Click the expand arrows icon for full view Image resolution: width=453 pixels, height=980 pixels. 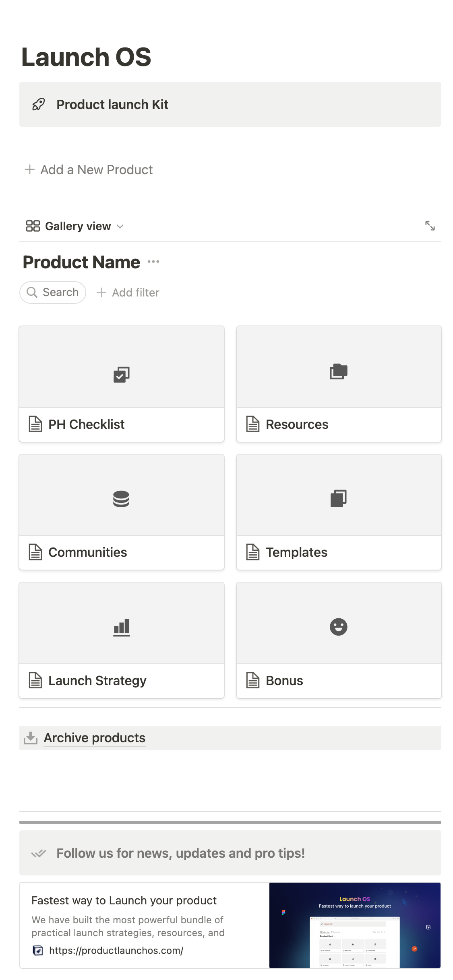click(x=430, y=226)
